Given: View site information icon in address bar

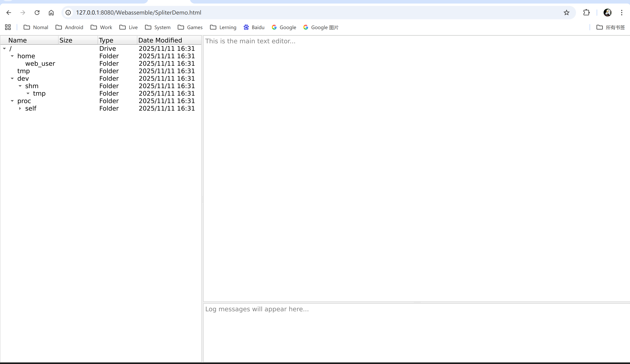Looking at the screenshot, I should (x=68, y=12).
